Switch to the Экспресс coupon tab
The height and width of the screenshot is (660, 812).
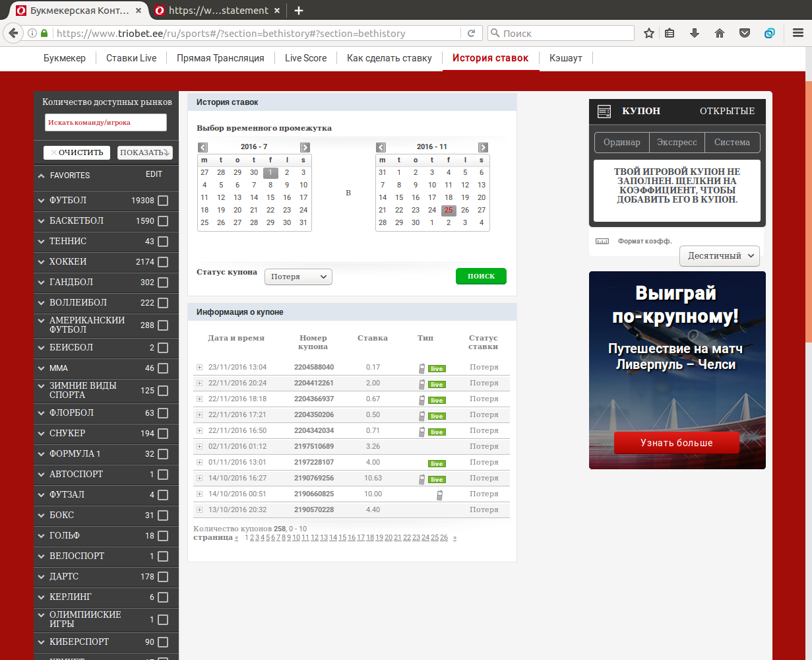tap(677, 143)
